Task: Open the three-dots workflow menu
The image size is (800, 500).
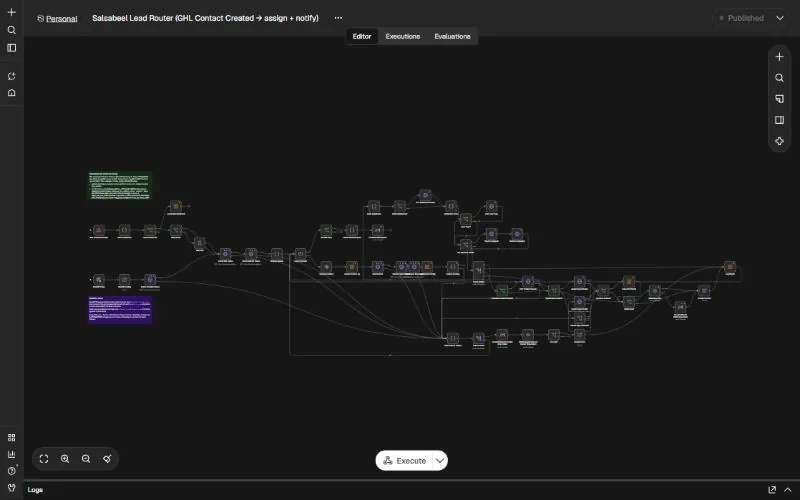Action: point(338,18)
